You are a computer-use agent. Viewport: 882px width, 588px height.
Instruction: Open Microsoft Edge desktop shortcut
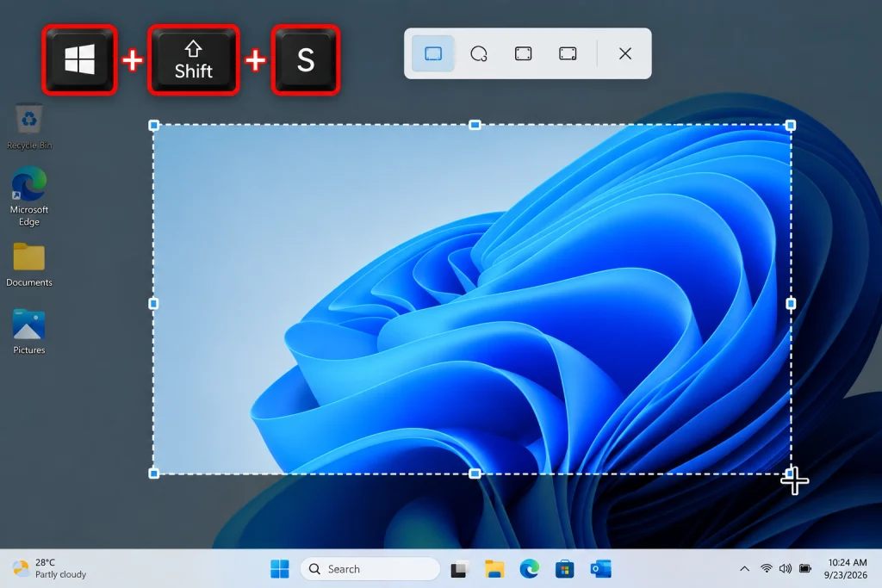click(29, 195)
